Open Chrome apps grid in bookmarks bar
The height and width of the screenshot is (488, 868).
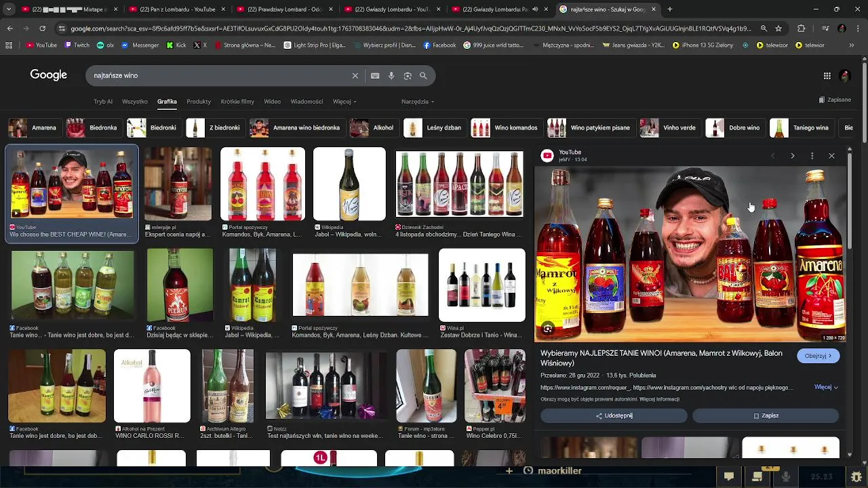click(9, 45)
